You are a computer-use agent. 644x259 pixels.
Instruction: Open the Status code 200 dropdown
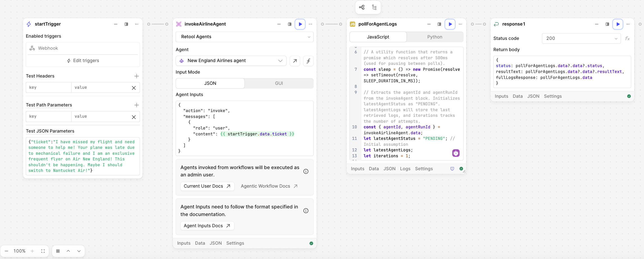point(581,38)
